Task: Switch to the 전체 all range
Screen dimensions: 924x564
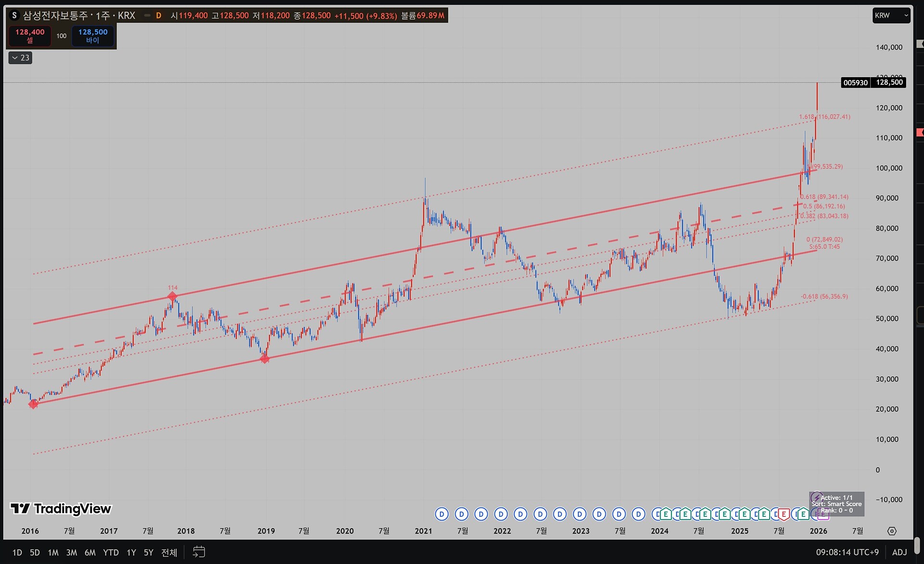Action: [x=169, y=552]
